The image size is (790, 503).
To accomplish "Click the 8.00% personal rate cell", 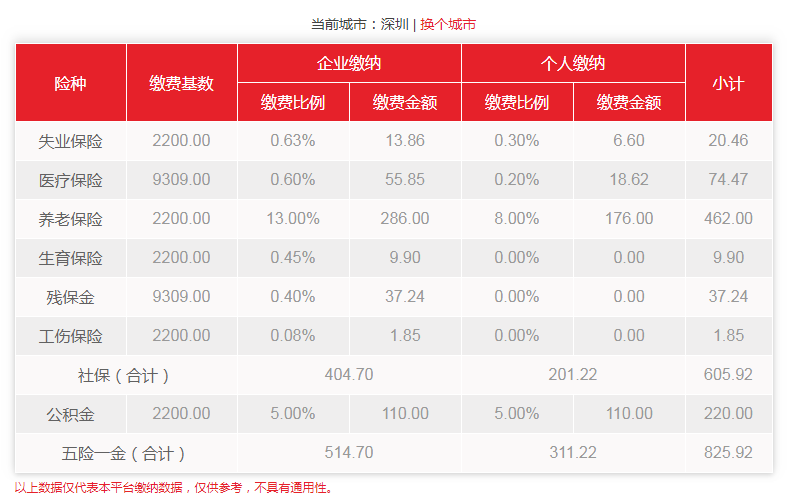I will point(517,219).
